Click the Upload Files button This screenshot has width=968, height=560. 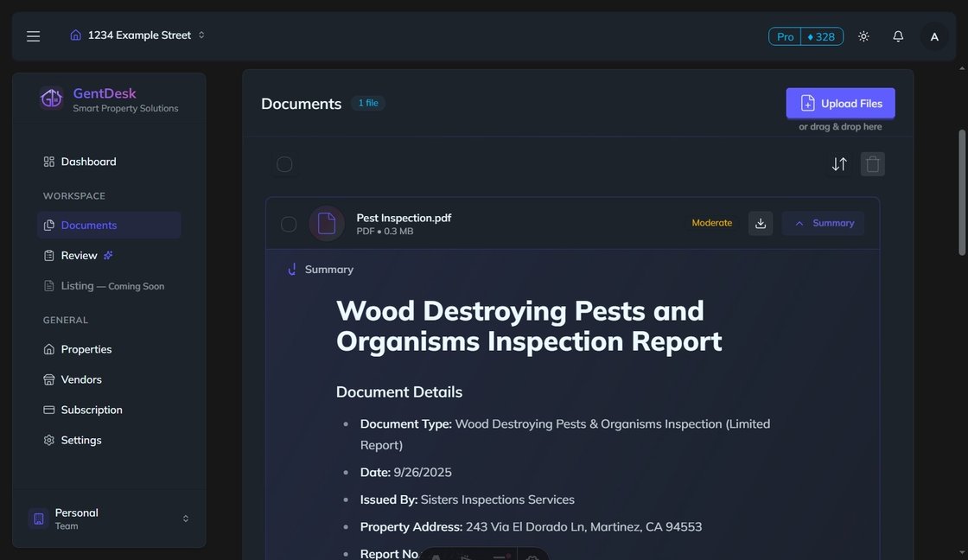[839, 103]
